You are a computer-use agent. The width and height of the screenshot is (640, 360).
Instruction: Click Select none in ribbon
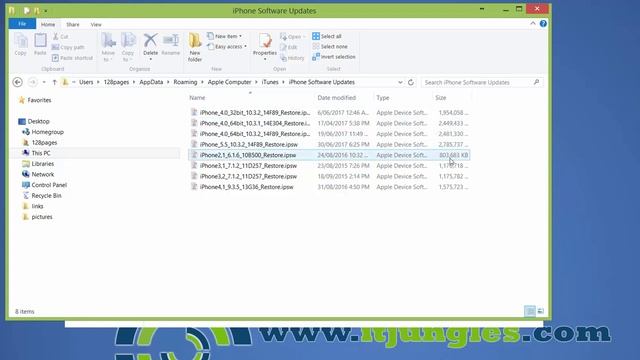pos(330,47)
